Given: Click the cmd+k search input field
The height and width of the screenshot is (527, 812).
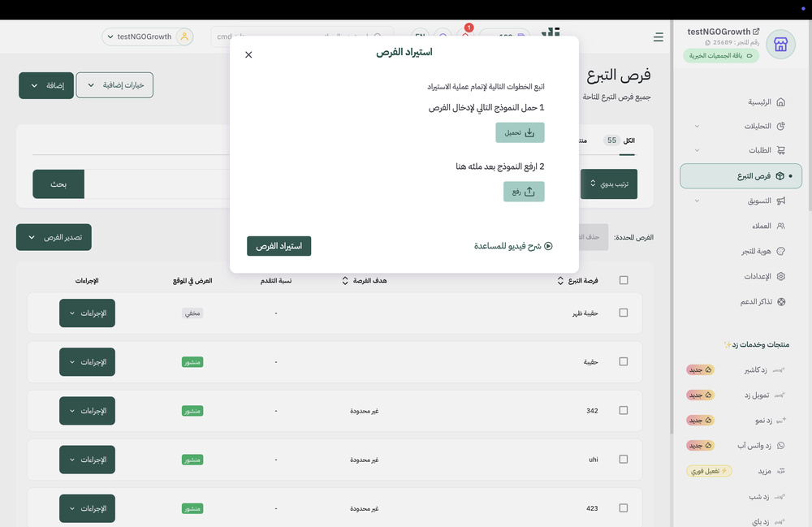Looking at the screenshot, I should click(x=302, y=37).
